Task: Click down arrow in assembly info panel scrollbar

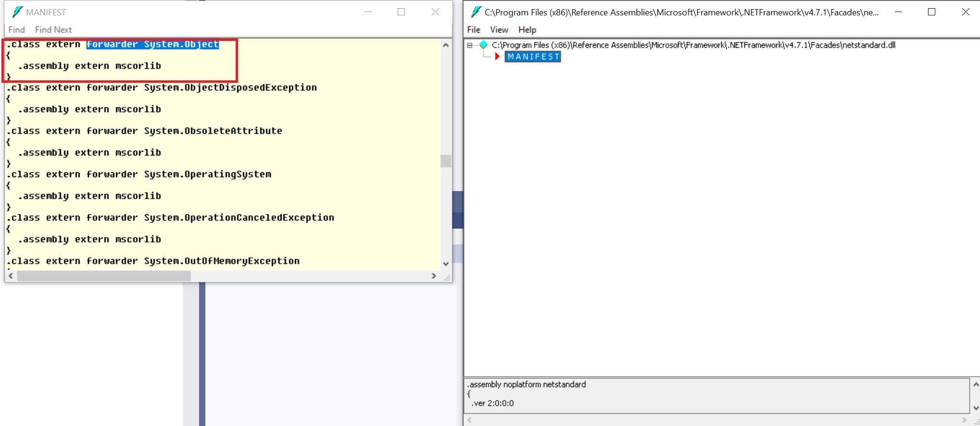Action: coord(976,408)
